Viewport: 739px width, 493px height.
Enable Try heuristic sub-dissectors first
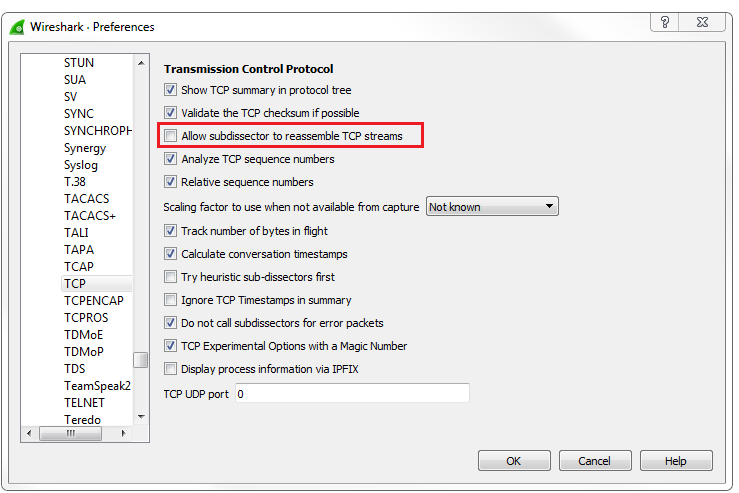pyautogui.click(x=171, y=277)
